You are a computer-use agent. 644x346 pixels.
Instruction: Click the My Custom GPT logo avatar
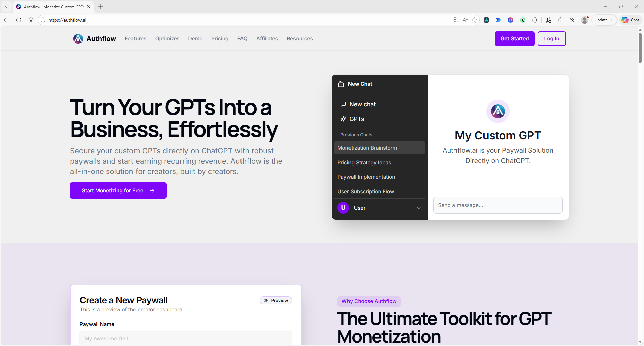[x=498, y=111]
